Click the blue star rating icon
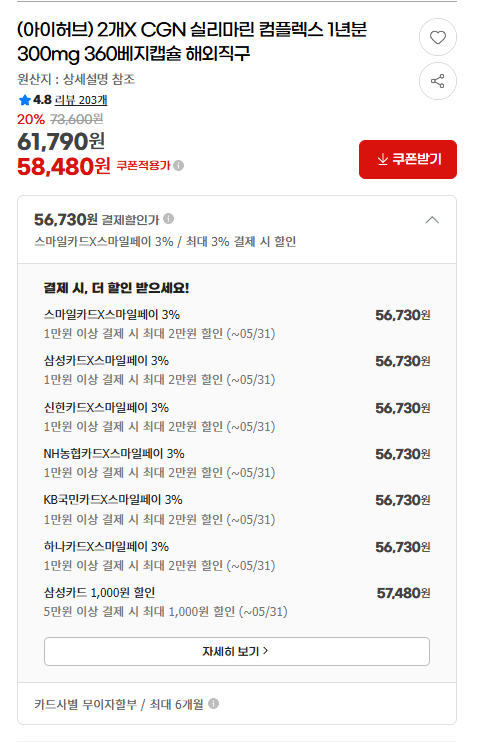Viewport: 482px width, 749px height. [24, 100]
